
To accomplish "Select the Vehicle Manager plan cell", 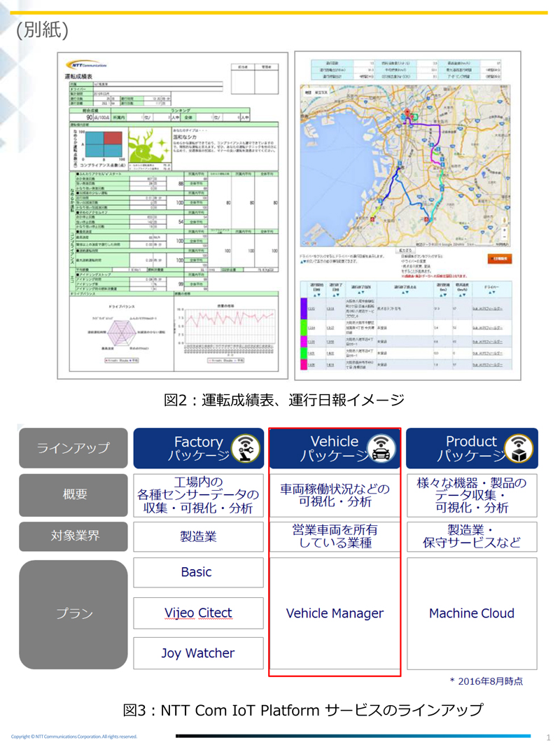I will pyautogui.click(x=335, y=613).
